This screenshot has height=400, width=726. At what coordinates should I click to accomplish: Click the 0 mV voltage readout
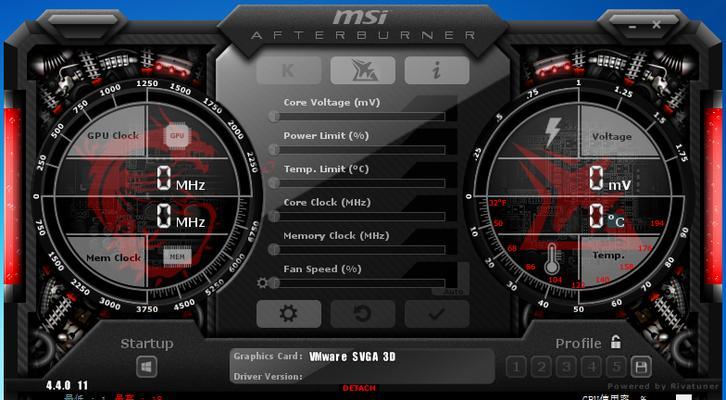pyautogui.click(x=610, y=179)
